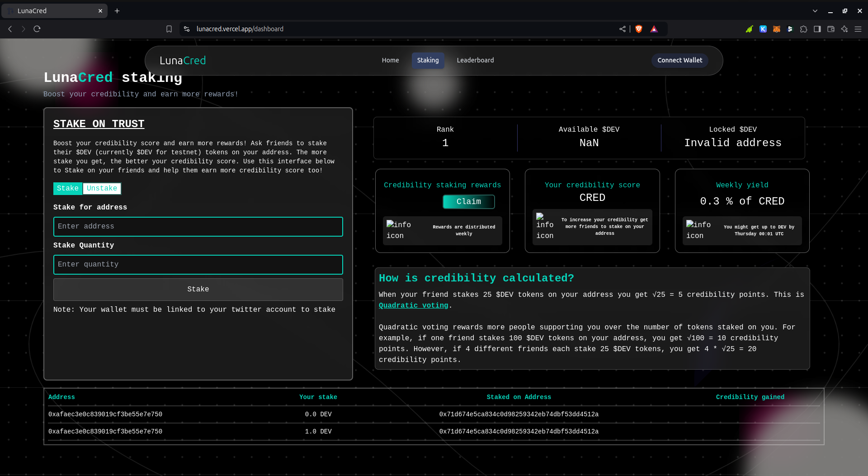Select the LunaCred browser tab
The width and height of the screenshot is (868, 476).
click(x=54, y=11)
